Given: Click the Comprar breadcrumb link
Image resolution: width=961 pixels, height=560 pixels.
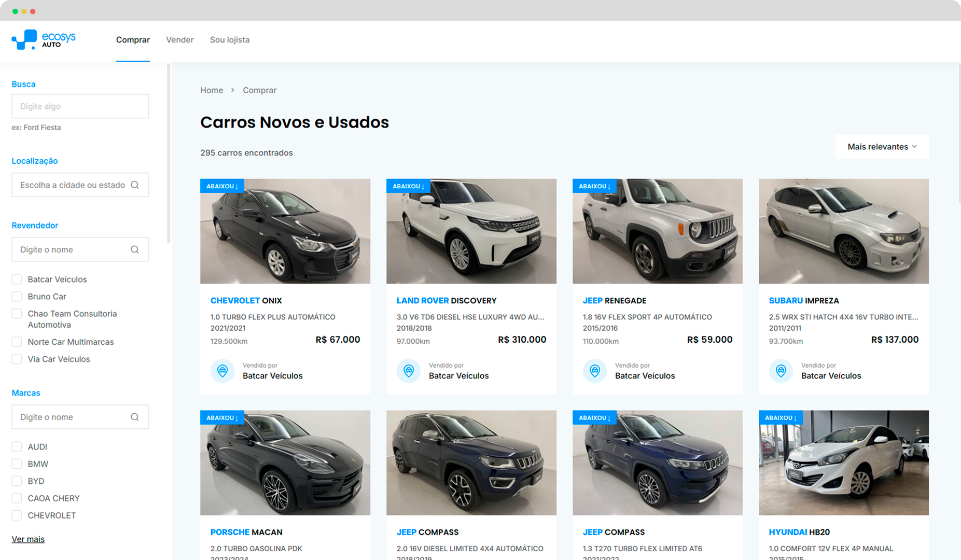Looking at the screenshot, I should (259, 90).
